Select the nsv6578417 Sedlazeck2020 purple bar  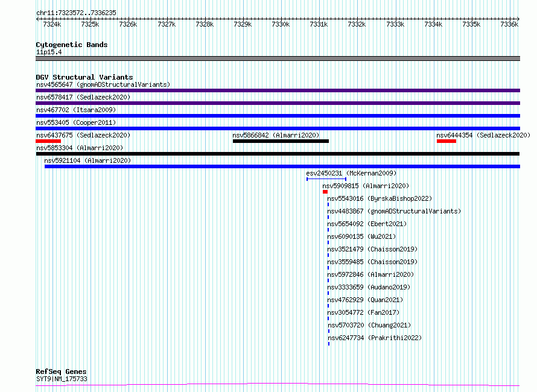278,103
